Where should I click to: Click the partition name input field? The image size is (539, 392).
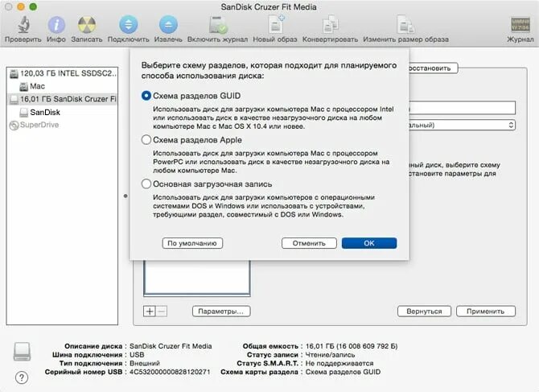coord(462,108)
